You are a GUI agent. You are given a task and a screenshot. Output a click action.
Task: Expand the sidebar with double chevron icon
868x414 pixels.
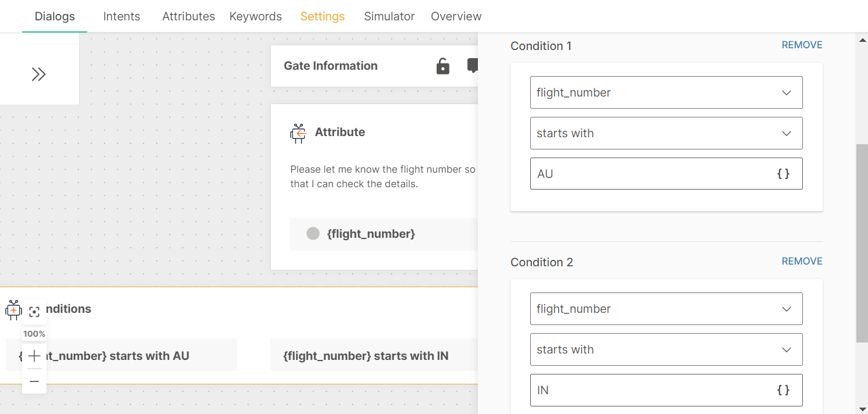click(x=38, y=74)
